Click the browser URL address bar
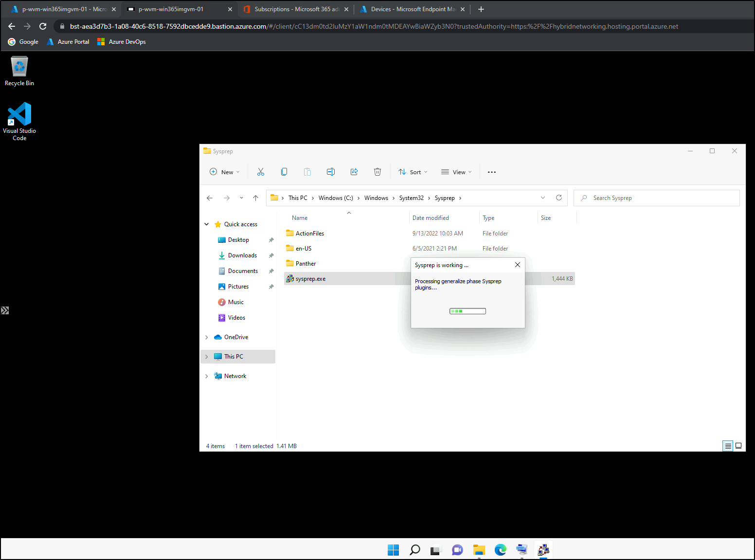755x560 pixels. pyautogui.click(x=374, y=26)
